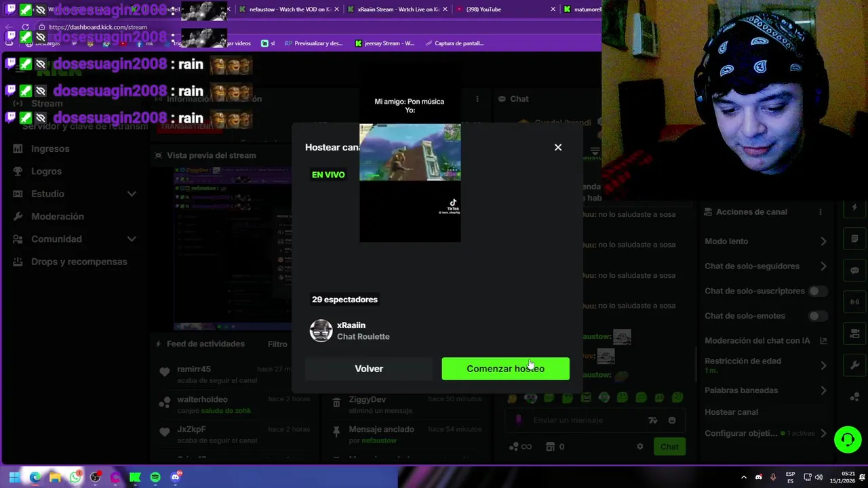This screenshot has width=868, height=488.
Task: Click the Windows Start button
Action: point(14,477)
